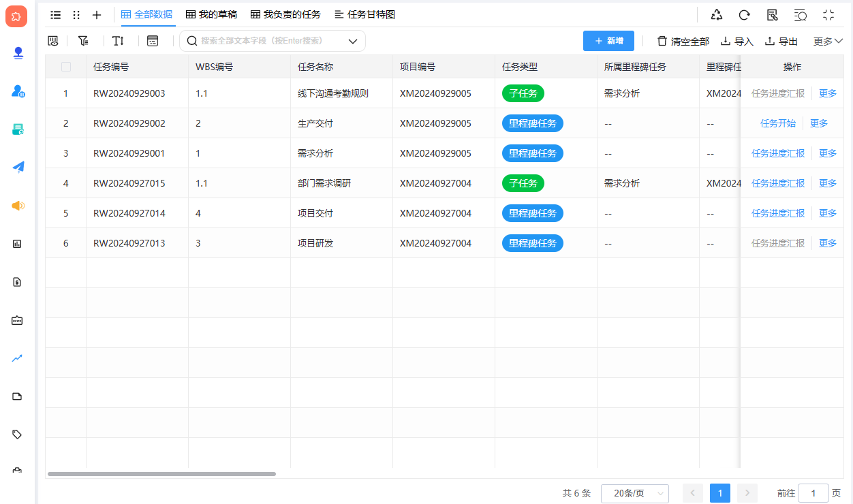The height and width of the screenshot is (504, 853).
Task: Click the blue 新增 button
Action: pos(608,41)
